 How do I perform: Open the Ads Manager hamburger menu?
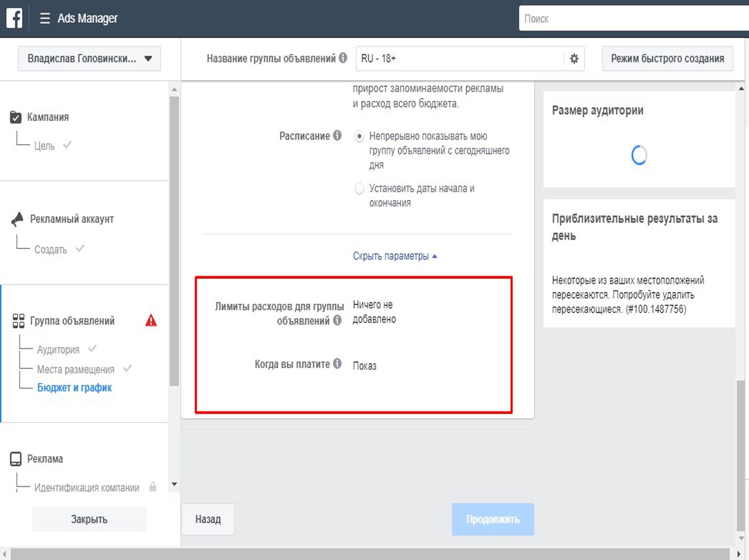[45, 18]
